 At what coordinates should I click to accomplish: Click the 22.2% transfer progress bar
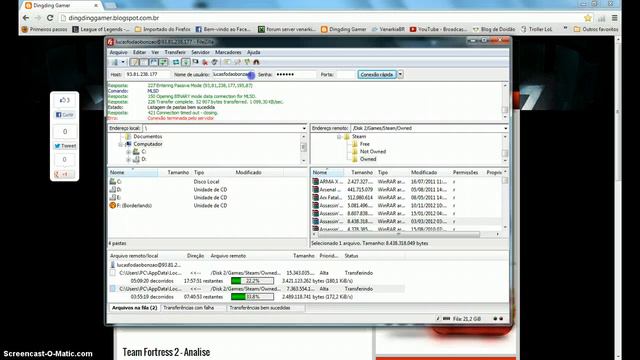pos(252,281)
